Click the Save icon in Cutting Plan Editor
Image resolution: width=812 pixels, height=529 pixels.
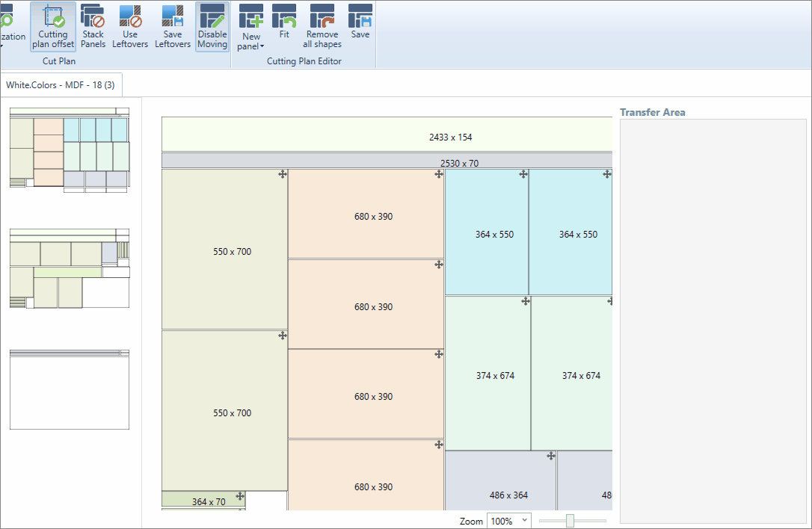[360, 22]
